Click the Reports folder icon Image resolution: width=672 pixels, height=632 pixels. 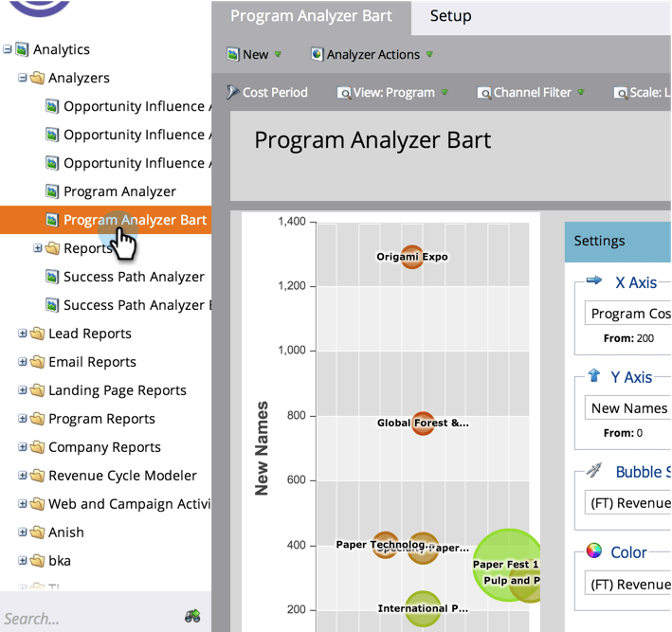[x=52, y=247]
